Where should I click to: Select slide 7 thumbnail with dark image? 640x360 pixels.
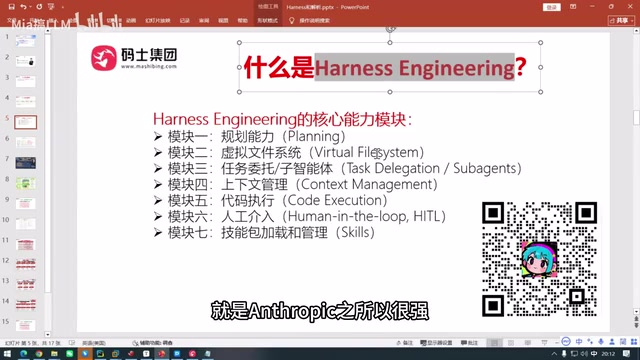[x=25, y=163]
